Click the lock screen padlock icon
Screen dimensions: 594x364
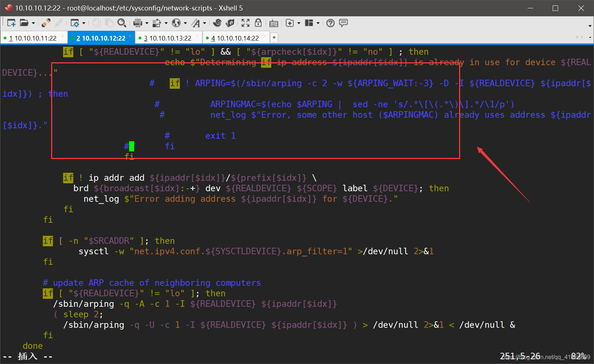[x=258, y=23]
